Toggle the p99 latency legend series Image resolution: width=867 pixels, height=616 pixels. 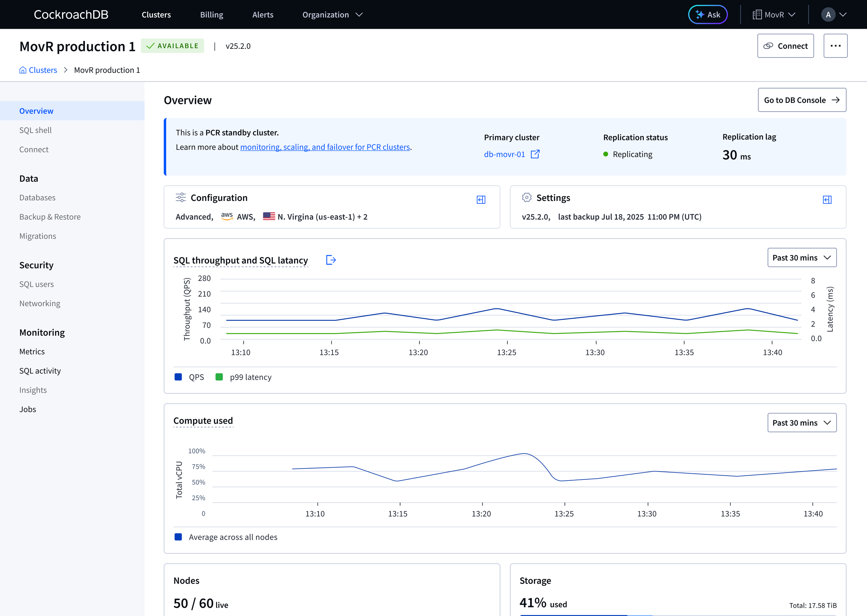pos(244,377)
